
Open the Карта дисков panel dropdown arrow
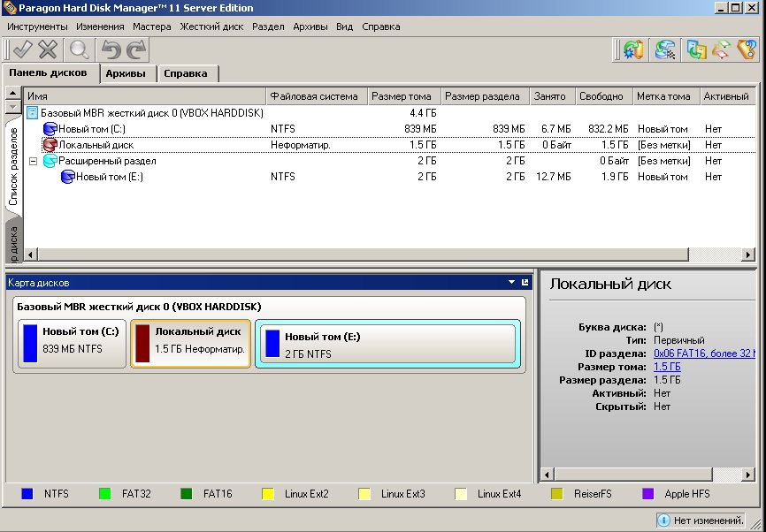511,283
